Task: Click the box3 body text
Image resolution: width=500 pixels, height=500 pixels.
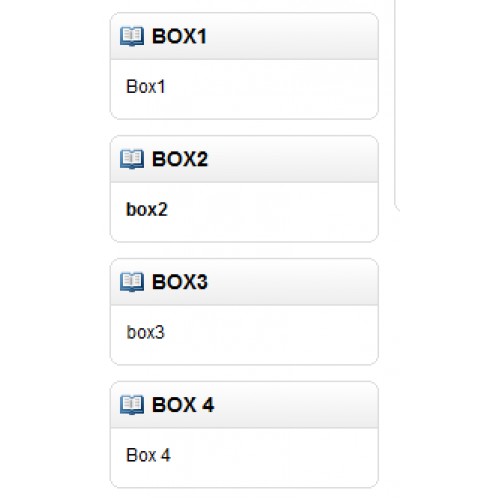Action: tap(146, 332)
